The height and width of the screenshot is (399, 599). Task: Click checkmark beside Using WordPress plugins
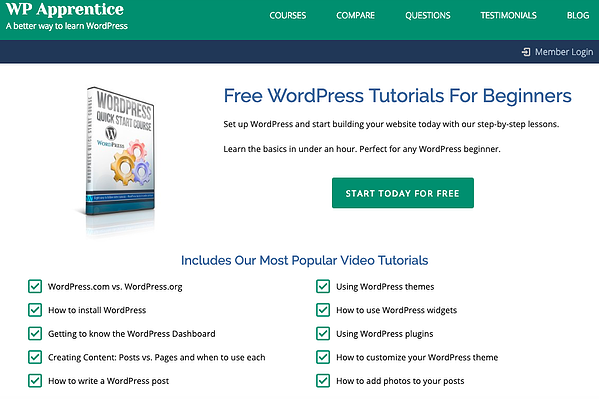click(x=323, y=334)
